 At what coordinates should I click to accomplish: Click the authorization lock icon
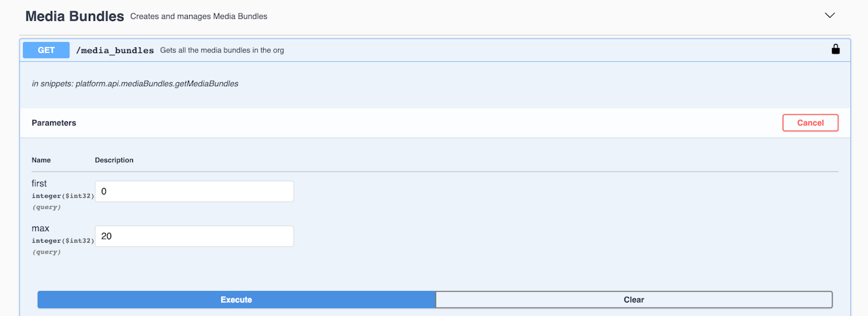pyautogui.click(x=835, y=50)
